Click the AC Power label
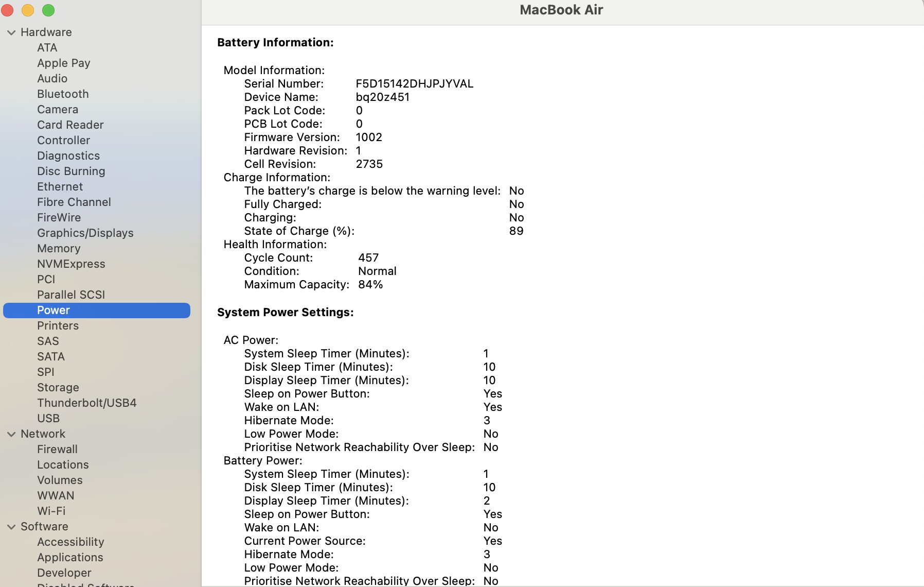This screenshot has width=924, height=587. click(251, 340)
